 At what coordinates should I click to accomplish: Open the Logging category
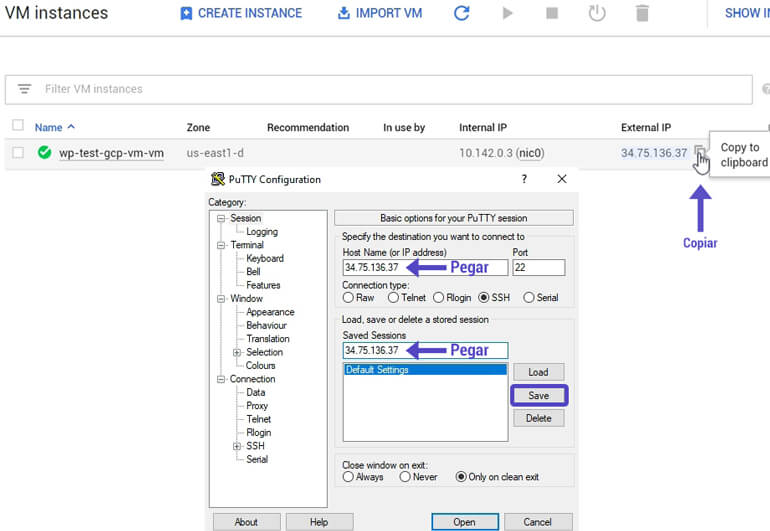tap(262, 231)
